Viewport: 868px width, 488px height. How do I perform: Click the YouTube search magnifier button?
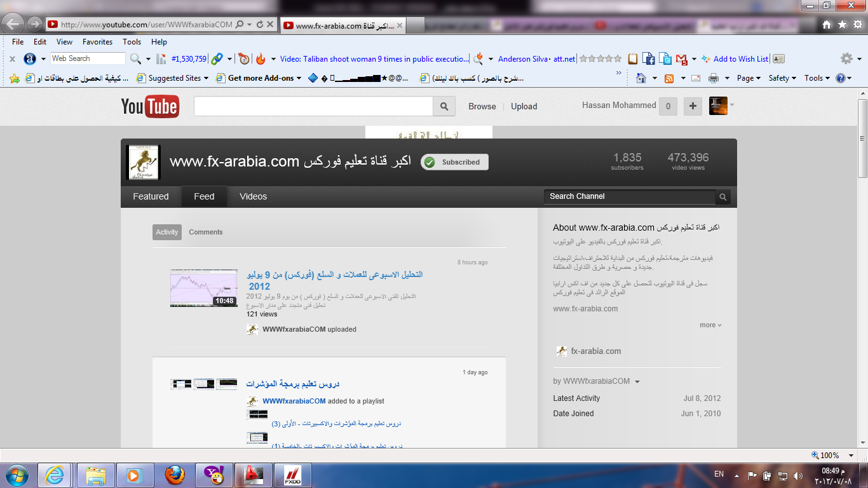[x=444, y=107]
